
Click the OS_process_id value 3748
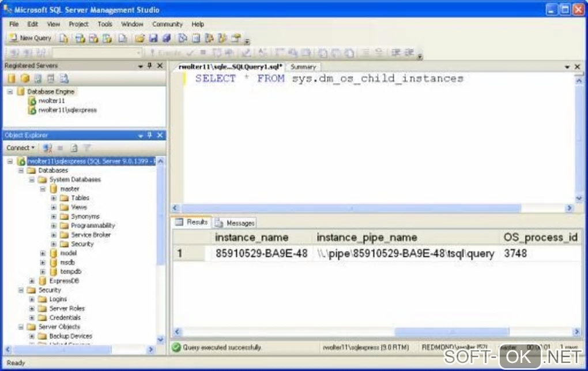click(515, 253)
